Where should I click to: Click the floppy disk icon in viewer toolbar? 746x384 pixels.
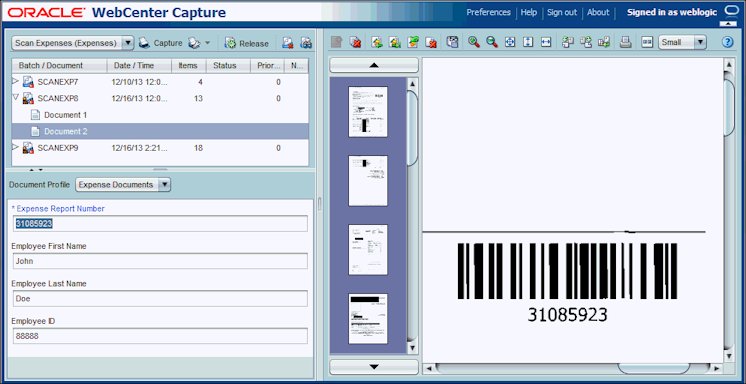452,42
